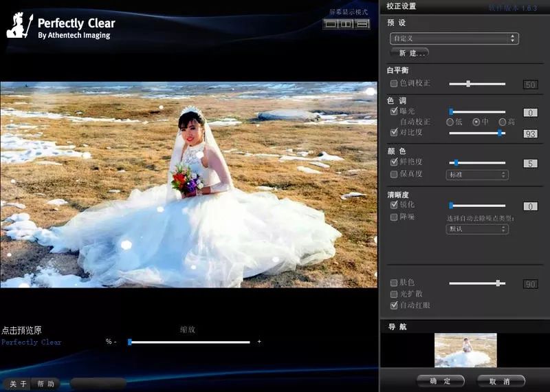The image size is (550, 392).
Task: Click the Perfectly Clear knight logo
Action: tap(20, 25)
